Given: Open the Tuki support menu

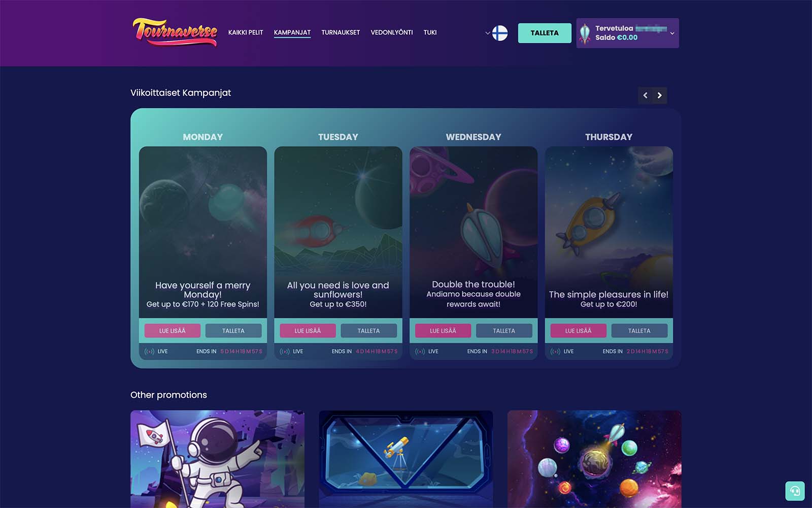Looking at the screenshot, I should [x=430, y=33].
